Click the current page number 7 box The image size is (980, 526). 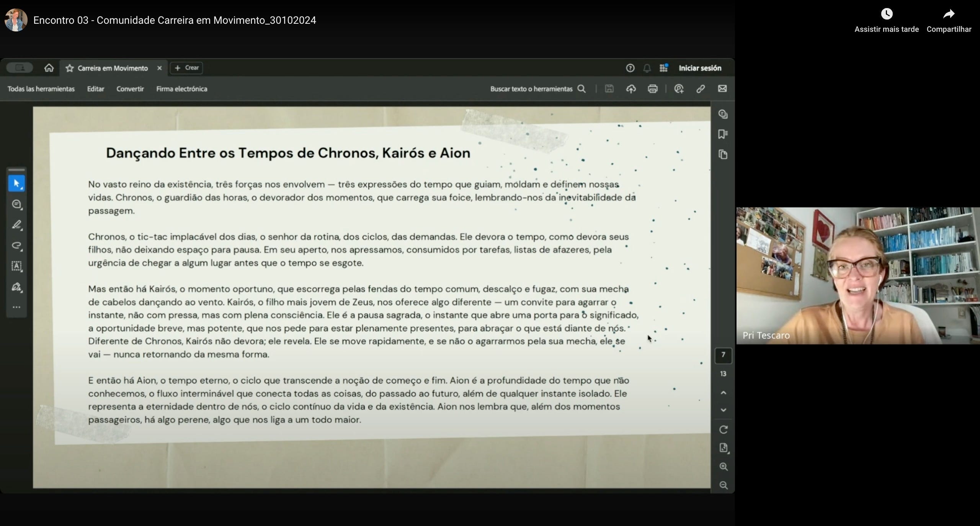point(723,355)
